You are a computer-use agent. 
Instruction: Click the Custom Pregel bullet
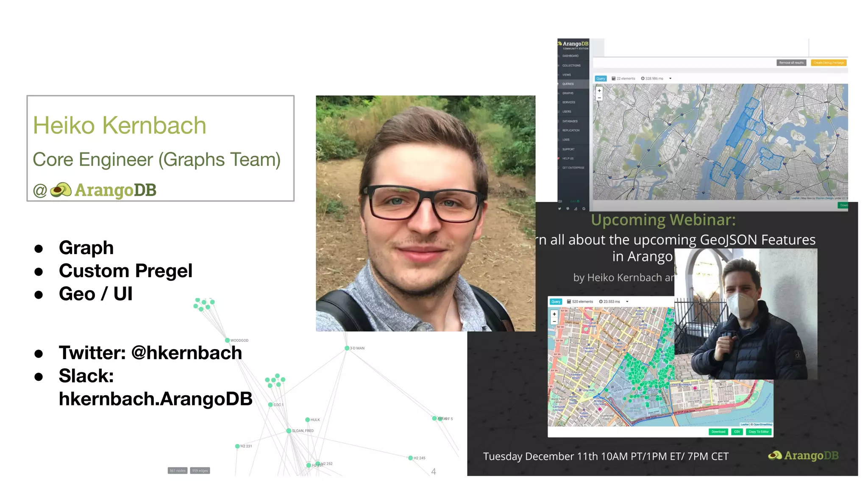click(x=125, y=271)
